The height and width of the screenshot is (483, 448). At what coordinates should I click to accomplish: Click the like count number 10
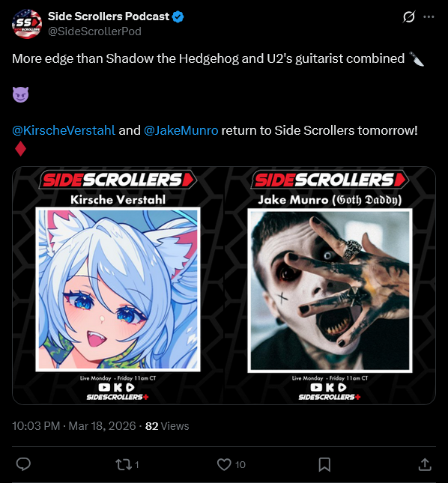click(x=240, y=465)
